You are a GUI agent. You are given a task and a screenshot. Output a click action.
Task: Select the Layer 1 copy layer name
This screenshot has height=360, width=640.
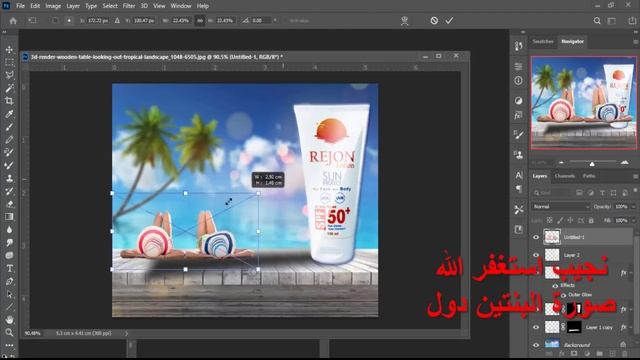(x=599, y=328)
